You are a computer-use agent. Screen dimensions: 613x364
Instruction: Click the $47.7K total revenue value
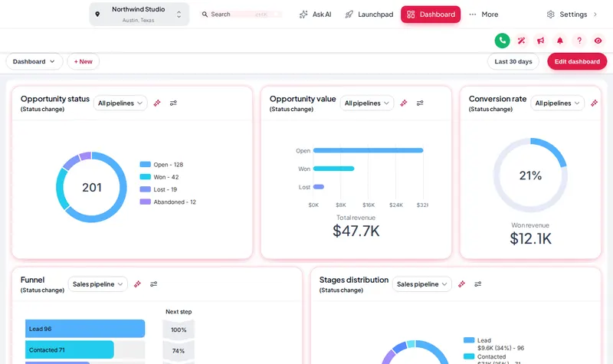tap(356, 231)
